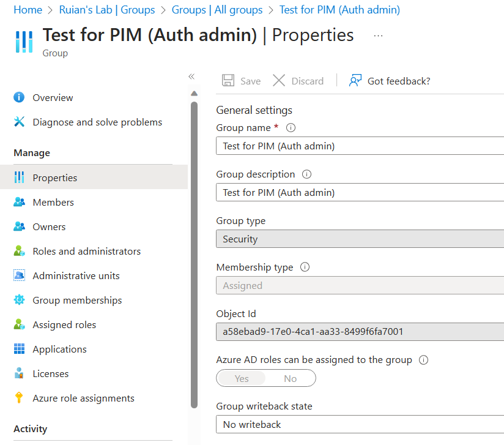Click the Group description info icon
Screen dimensions: 504x445
[x=306, y=174]
